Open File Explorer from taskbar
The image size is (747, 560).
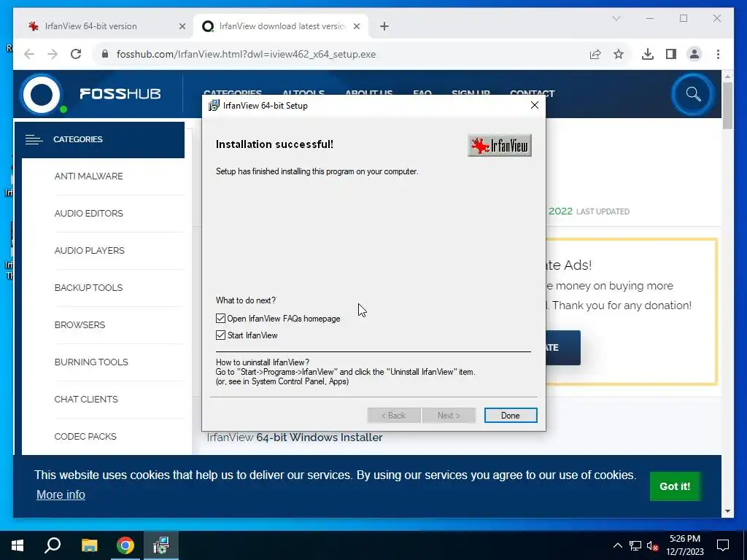pos(89,545)
